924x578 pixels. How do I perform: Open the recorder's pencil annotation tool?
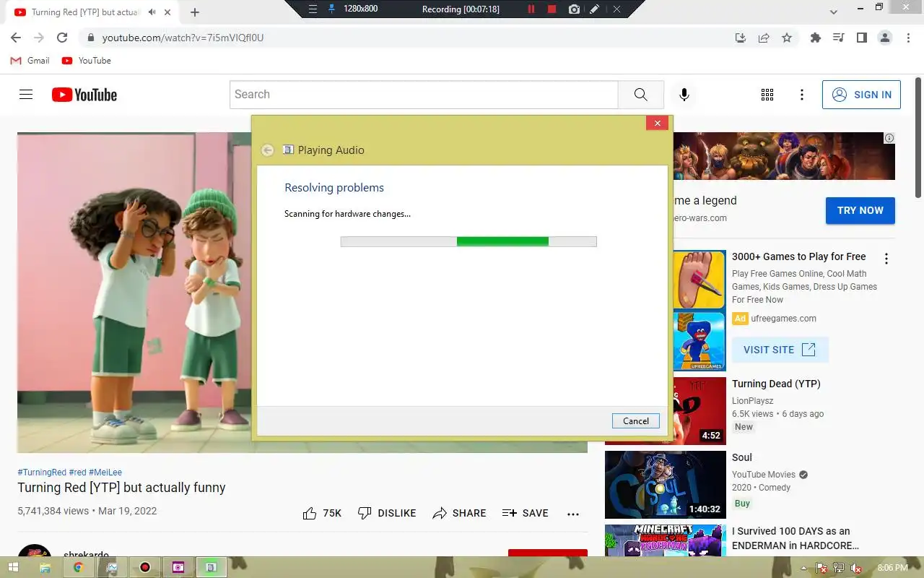pos(594,9)
